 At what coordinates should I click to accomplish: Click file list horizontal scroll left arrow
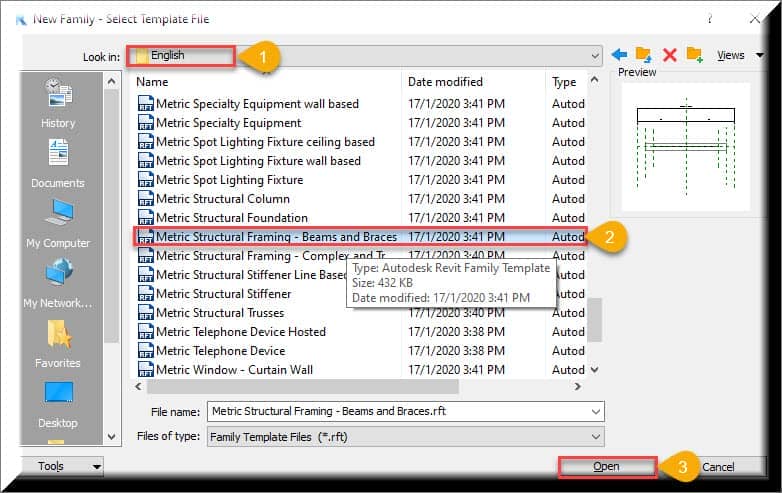click(x=139, y=386)
